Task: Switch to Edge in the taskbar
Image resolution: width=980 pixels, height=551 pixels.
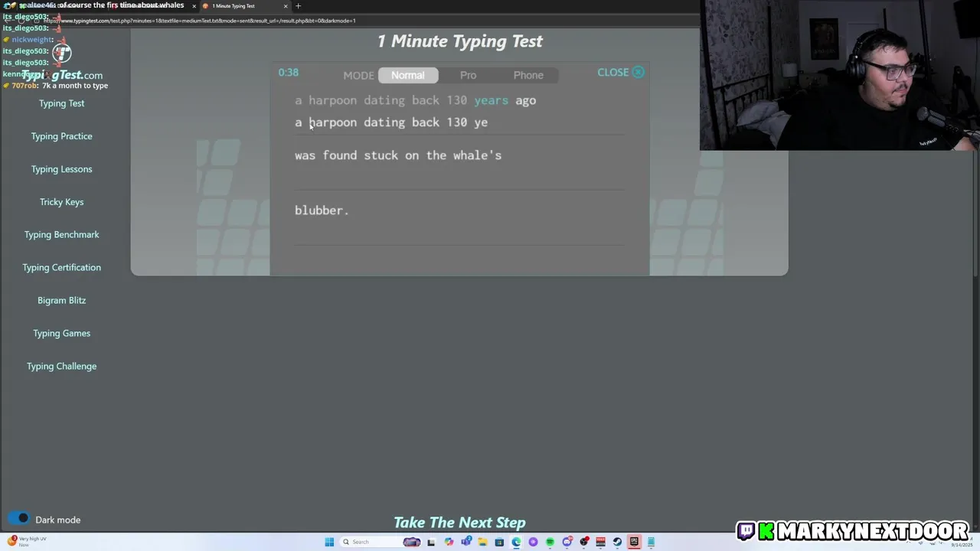Action: [x=516, y=542]
